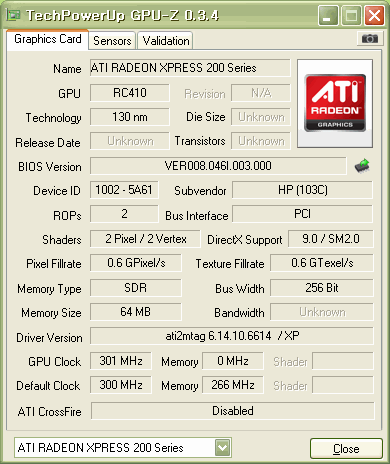390x464 pixels.
Task: Click the Memory Type label
Action: pos(49,289)
